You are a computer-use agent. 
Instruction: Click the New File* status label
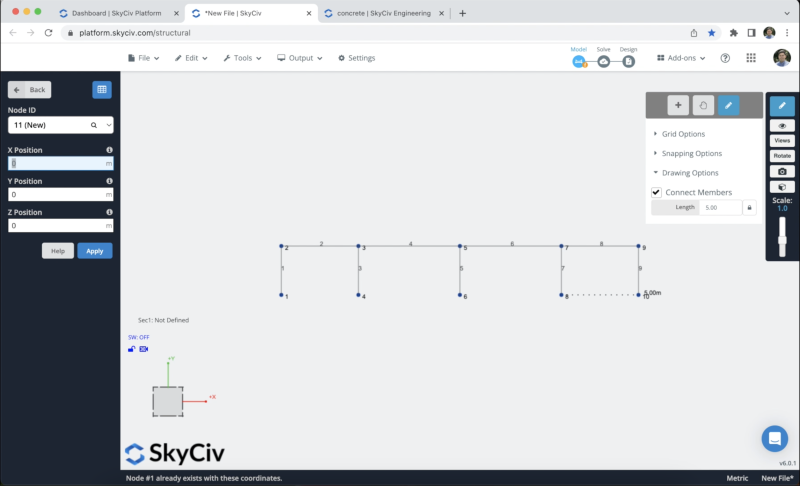point(778,478)
